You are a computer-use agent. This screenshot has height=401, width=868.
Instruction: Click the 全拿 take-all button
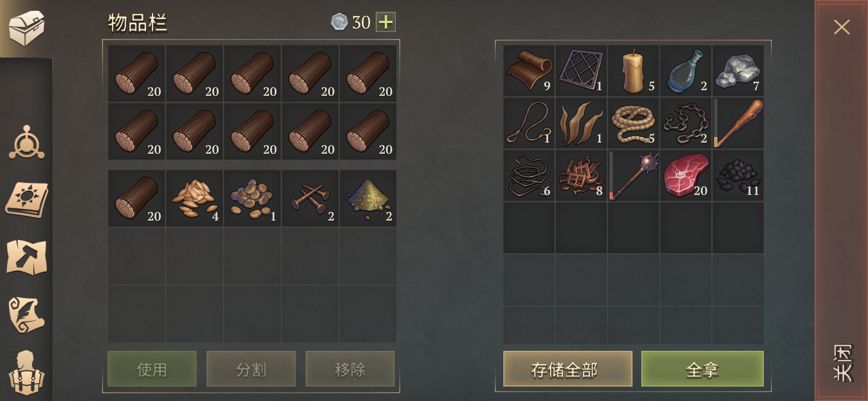pos(703,369)
